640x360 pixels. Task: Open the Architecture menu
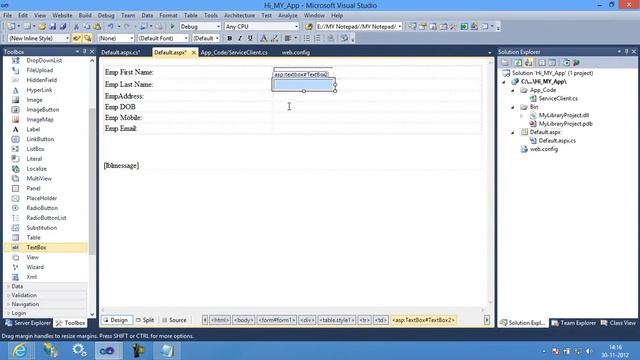tap(239, 16)
